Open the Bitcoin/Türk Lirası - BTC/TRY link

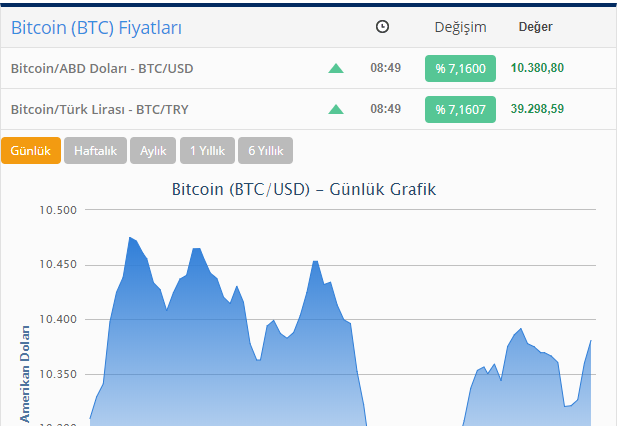tap(99, 109)
